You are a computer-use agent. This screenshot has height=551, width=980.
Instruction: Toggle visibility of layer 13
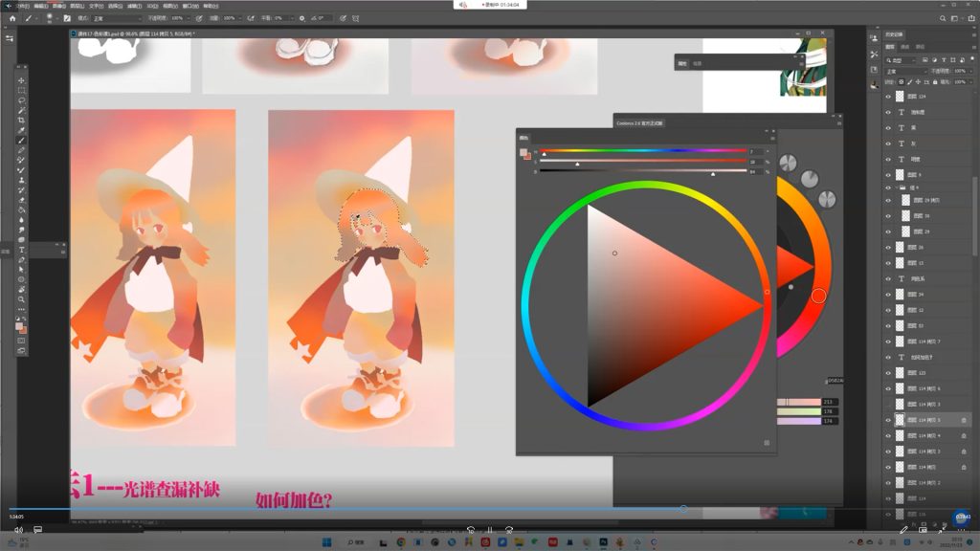coord(888,262)
